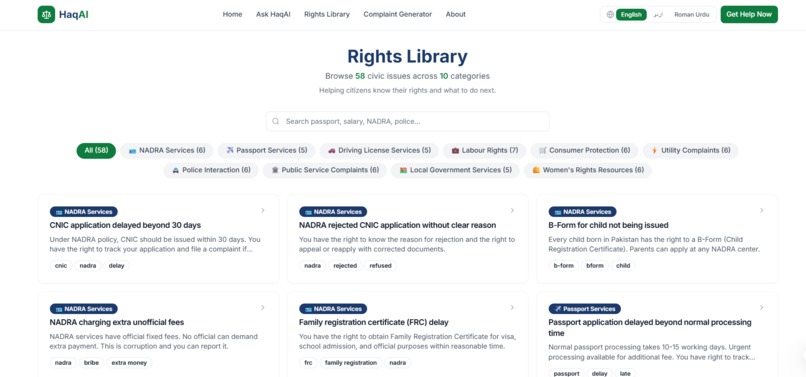Expand chevron on CNIC application delayed card
The image size is (806, 377).
[263, 210]
